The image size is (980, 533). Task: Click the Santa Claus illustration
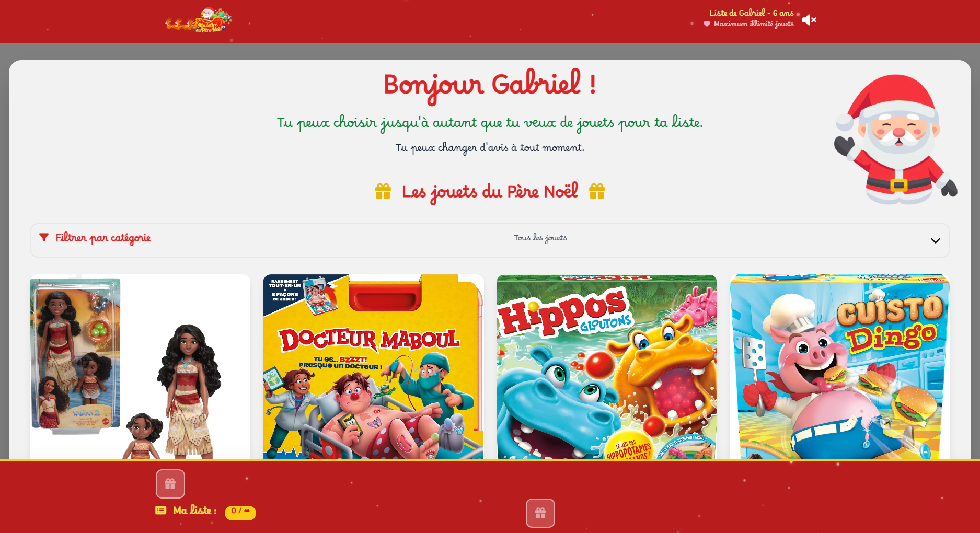tap(896, 138)
